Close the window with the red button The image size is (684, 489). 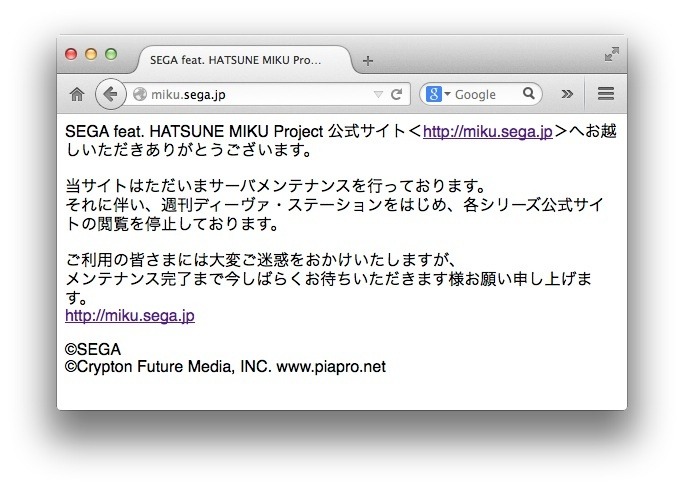71,54
